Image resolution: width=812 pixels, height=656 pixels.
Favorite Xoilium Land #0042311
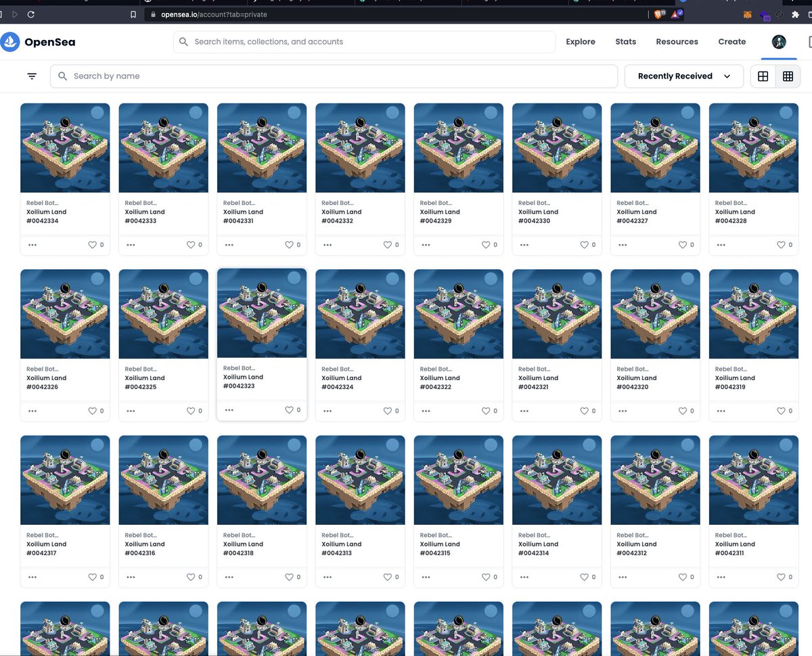[781, 577]
